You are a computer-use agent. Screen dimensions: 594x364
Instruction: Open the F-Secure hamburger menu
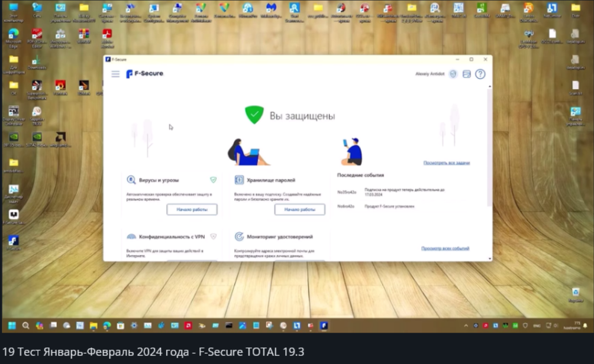point(115,74)
